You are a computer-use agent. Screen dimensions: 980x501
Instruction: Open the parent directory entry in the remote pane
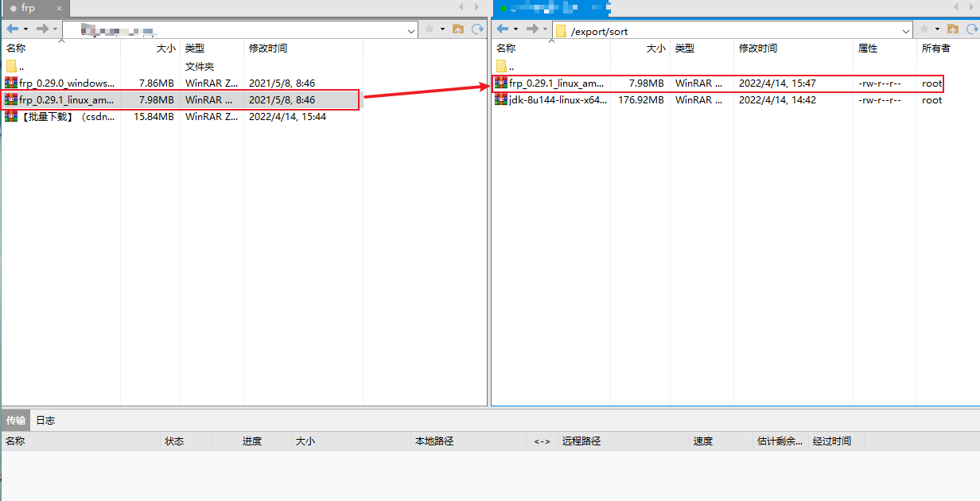[x=509, y=66]
